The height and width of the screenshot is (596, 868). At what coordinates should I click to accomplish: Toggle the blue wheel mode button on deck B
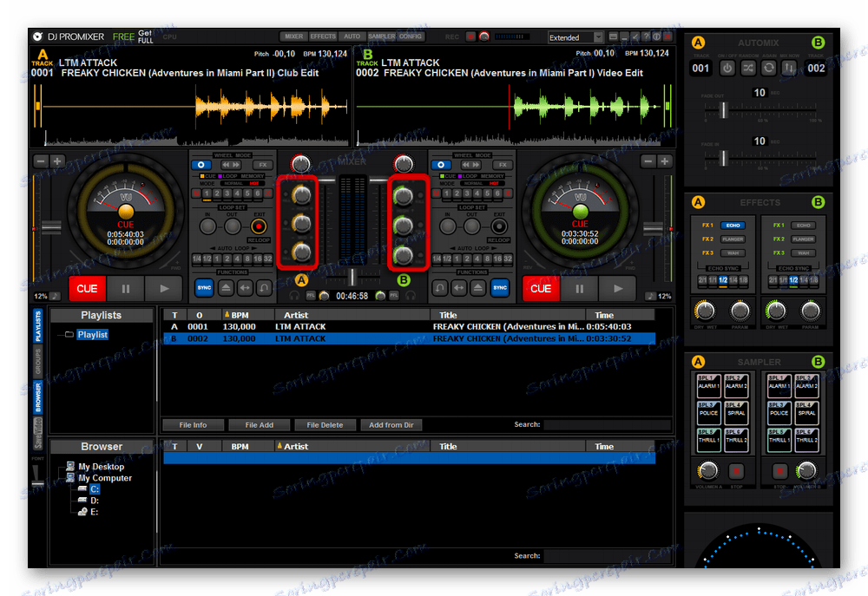441,165
